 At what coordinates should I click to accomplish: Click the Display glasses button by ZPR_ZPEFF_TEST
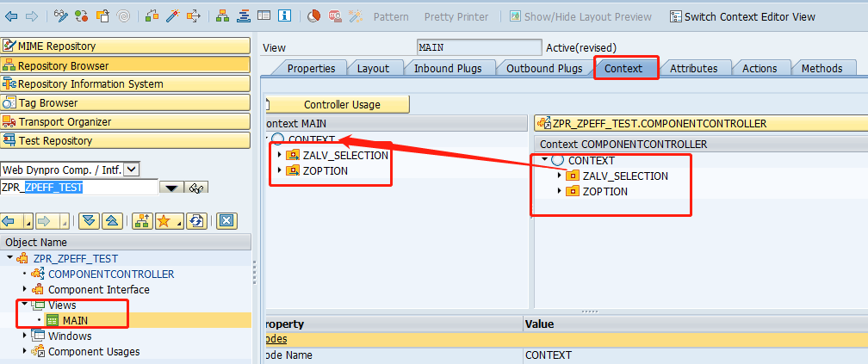[196, 188]
